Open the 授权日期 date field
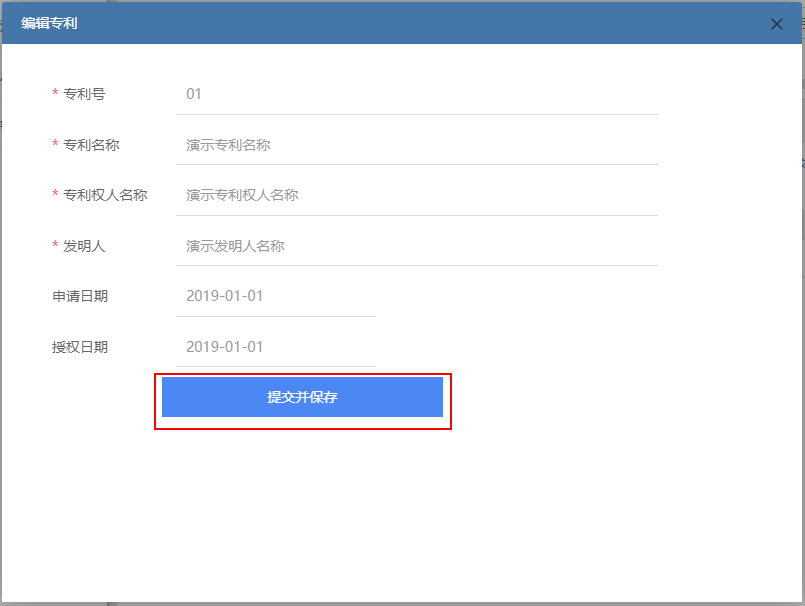 click(275, 347)
